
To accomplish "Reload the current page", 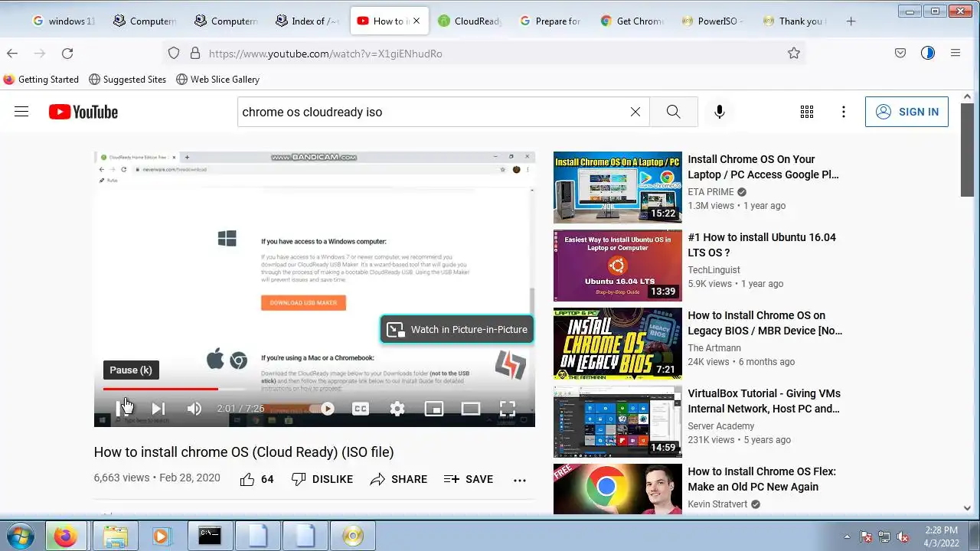I will coord(67,53).
